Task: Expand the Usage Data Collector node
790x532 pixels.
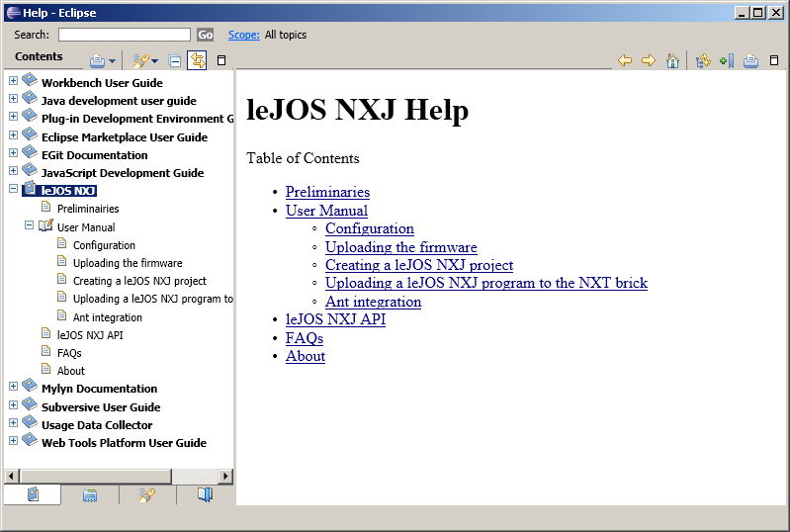Action: point(13,422)
